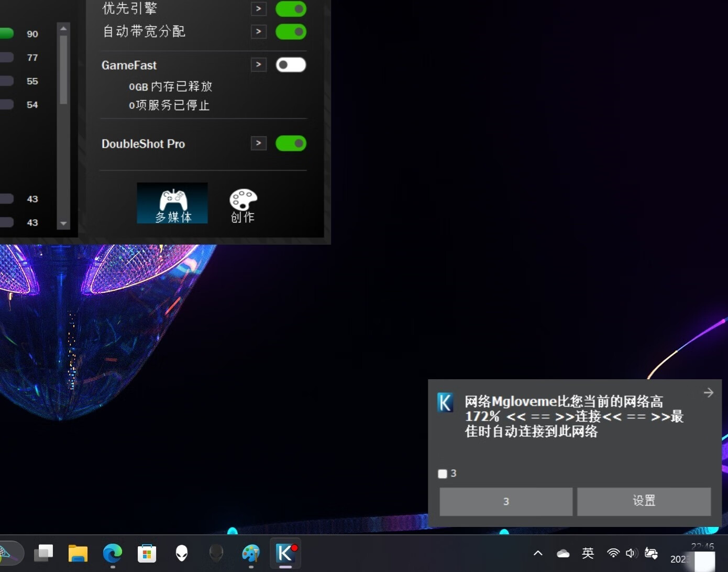
Task: Open the Killer Control Center taskbar icon
Action: (285, 553)
